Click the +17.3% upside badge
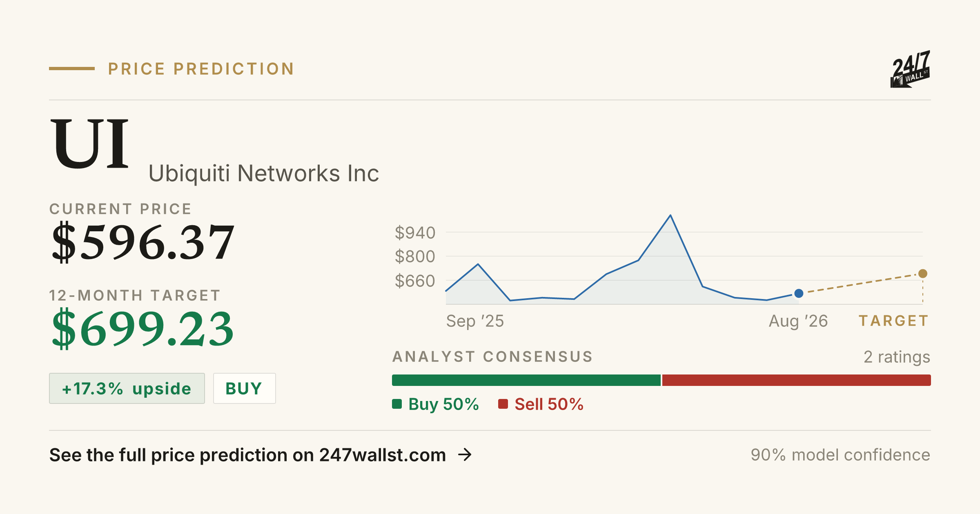Screen dimensions: 980x514 tap(127, 388)
